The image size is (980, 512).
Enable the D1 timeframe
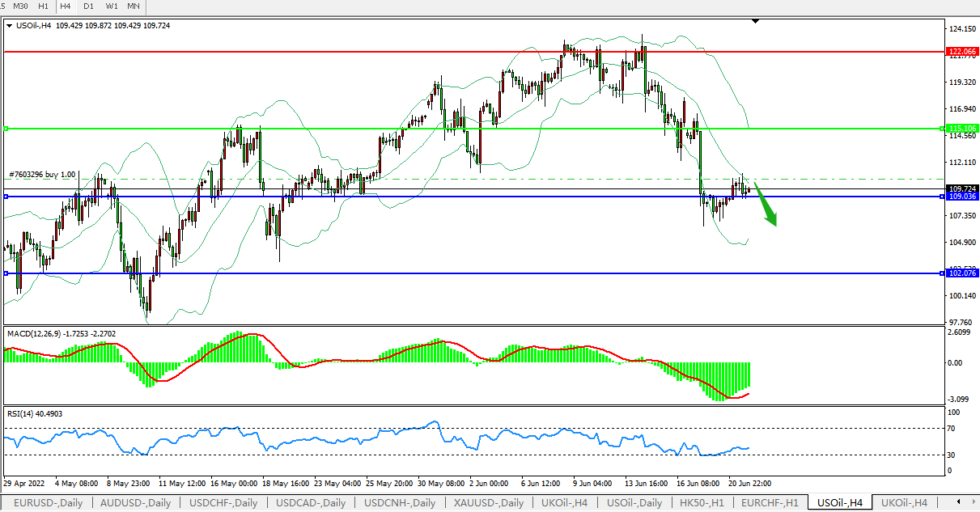point(88,6)
